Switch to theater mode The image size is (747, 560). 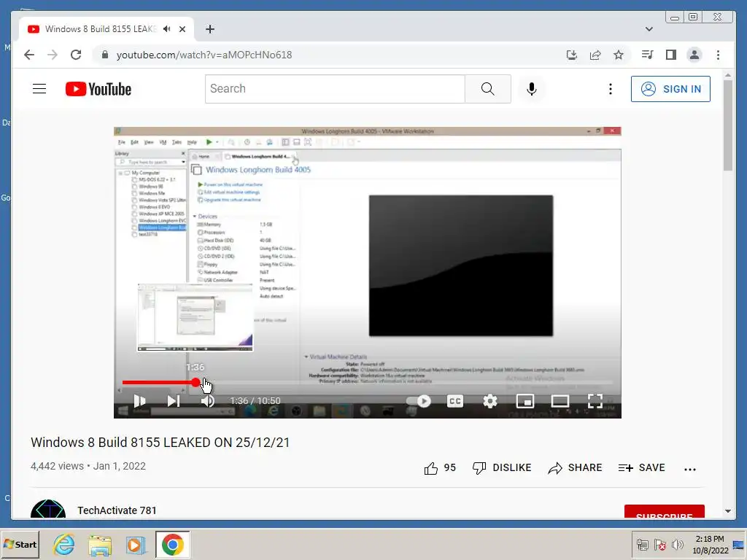coord(560,401)
